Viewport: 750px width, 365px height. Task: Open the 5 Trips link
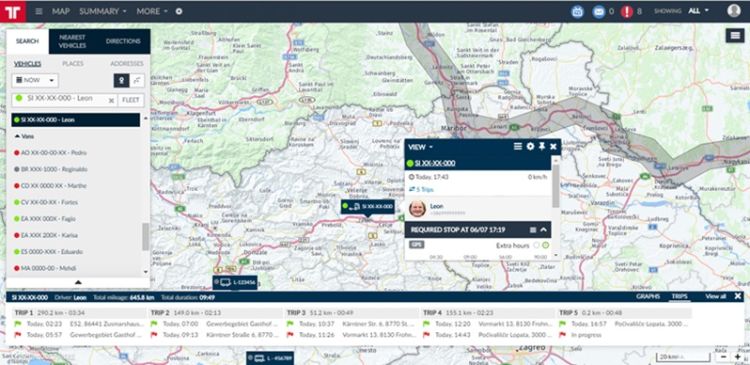[421, 190]
